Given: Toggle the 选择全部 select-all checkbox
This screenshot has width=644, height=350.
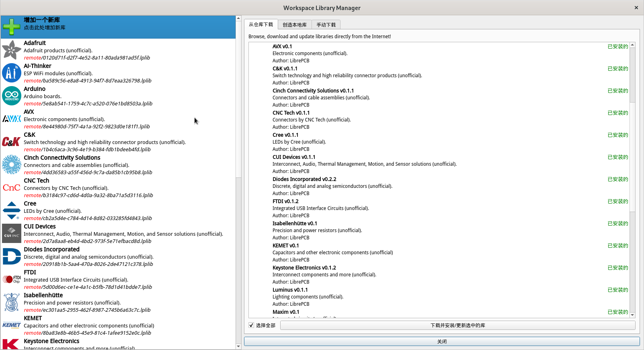Looking at the screenshot, I should 251,325.
